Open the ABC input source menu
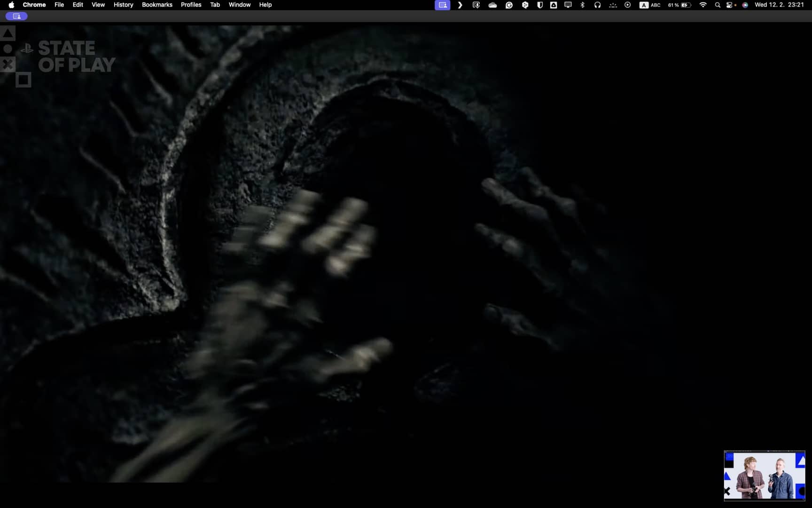This screenshot has height=508, width=812. click(650, 5)
